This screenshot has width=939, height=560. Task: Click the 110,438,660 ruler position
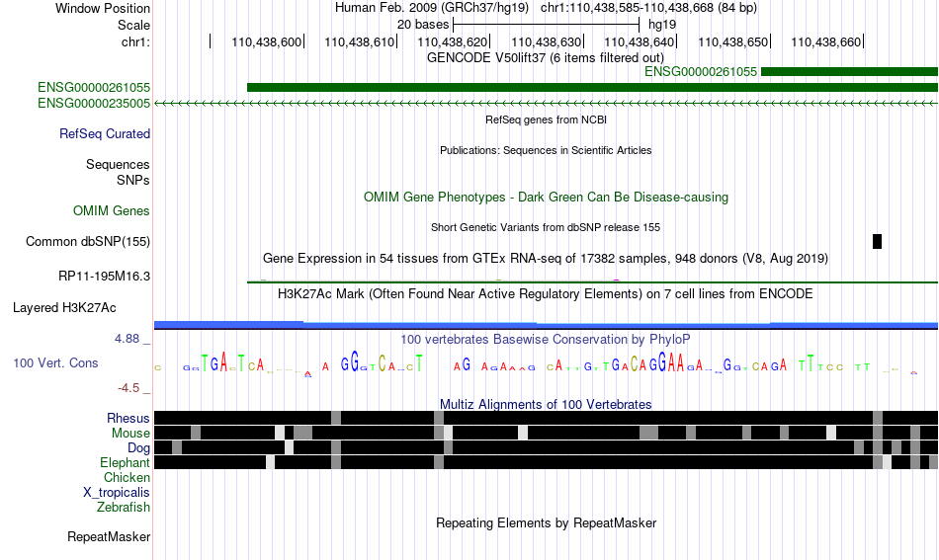click(825, 41)
